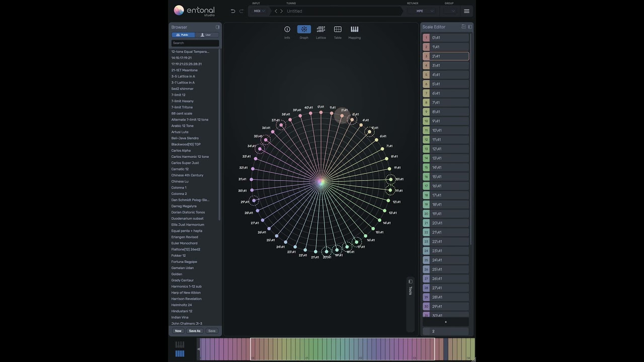Click the New button
The width and height of the screenshot is (644, 362).
click(178, 331)
